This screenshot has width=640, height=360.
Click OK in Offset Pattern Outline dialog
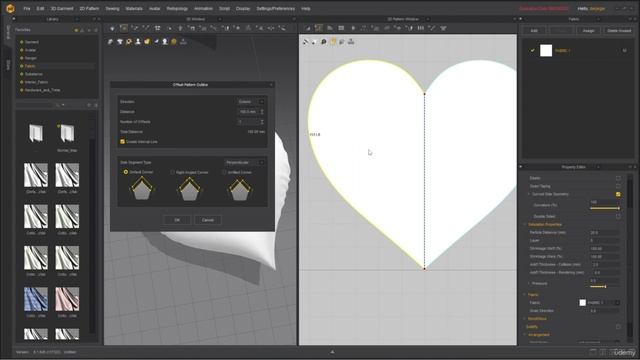(x=177, y=220)
